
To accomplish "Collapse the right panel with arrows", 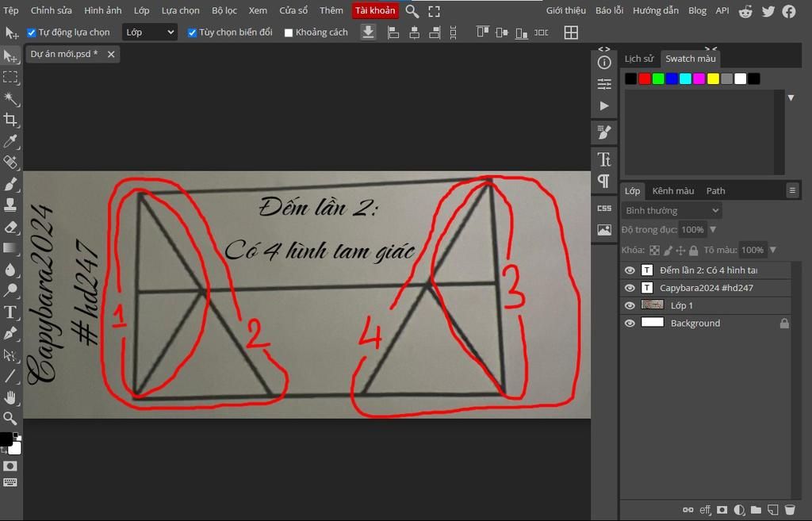I will [x=710, y=48].
